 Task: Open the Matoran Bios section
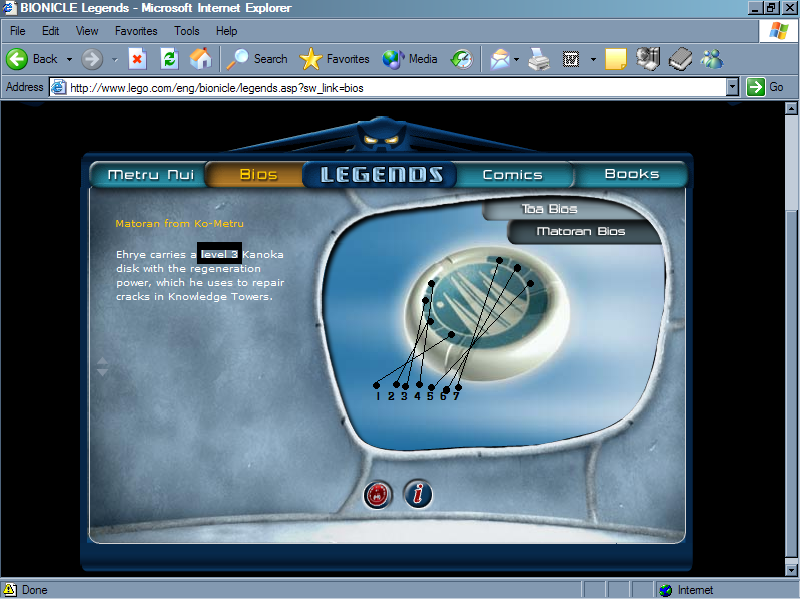click(581, 232)
